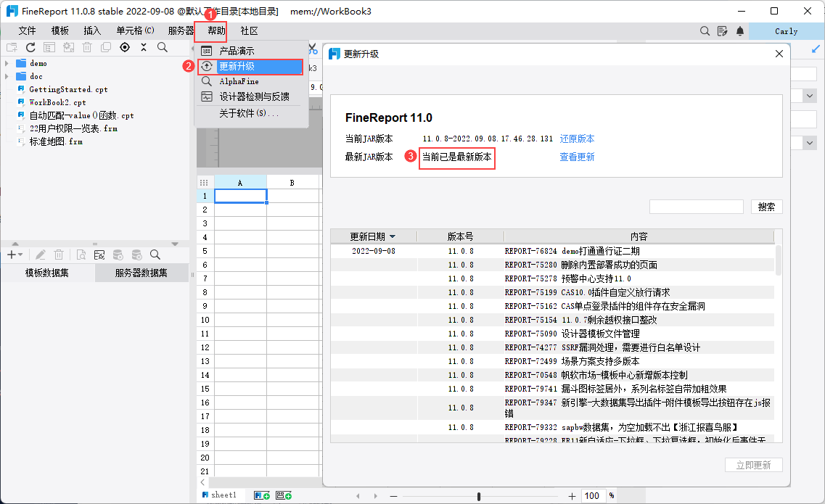The height and width of the screenshot is (504, 825).
Task: Click the 立即更新 button
Action: tap(753, 465)
